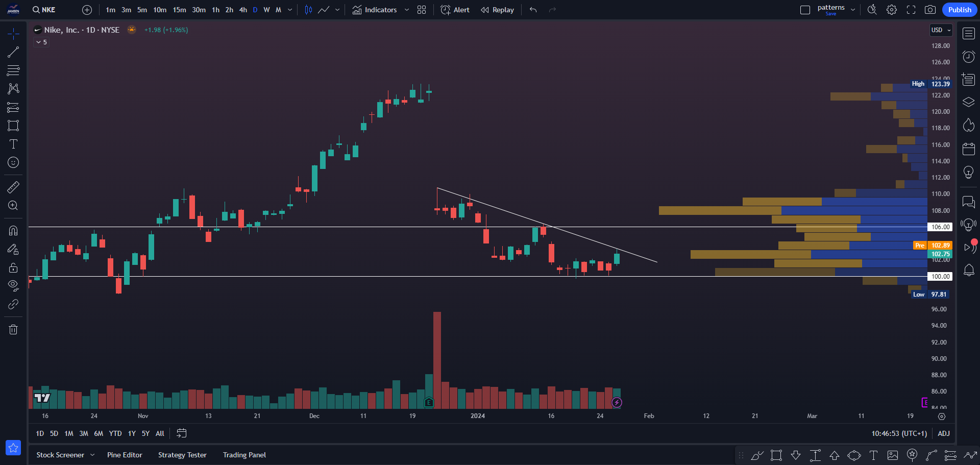Open the alerts clock panel
Image resolution: width=980 pixels, height=465 pixels.
tap(969, 57)
